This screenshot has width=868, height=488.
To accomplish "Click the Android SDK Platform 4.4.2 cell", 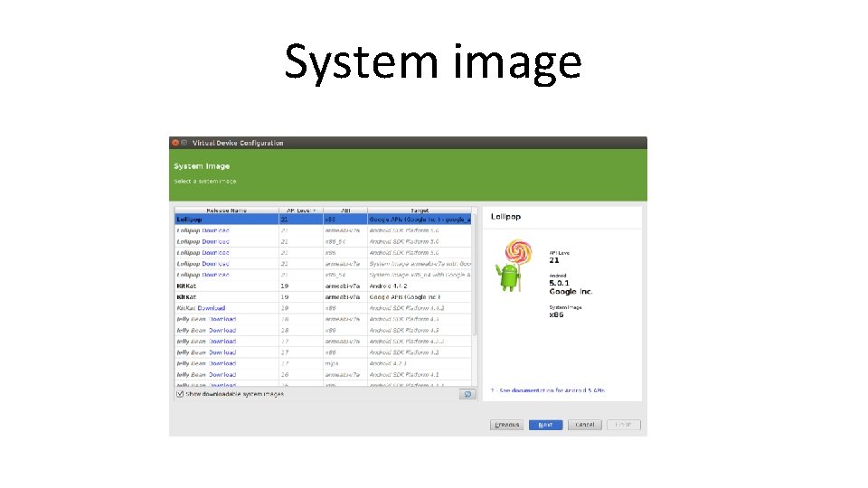I will pos(420,308).
